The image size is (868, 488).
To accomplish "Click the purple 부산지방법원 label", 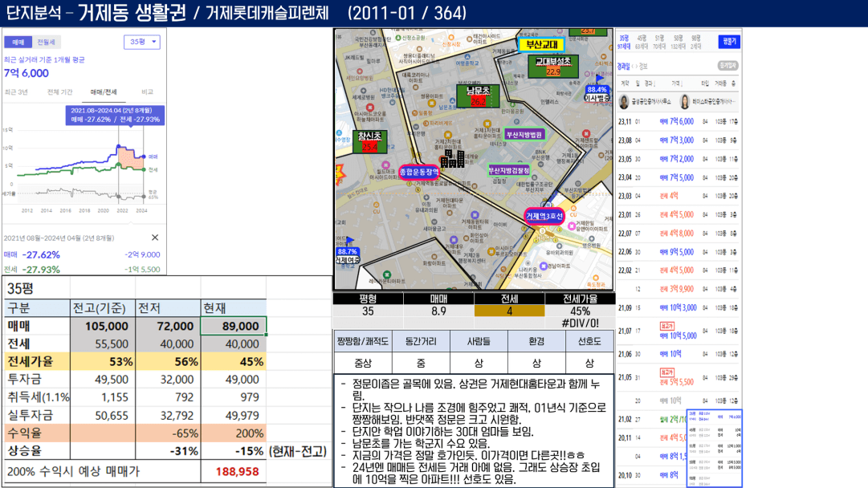I will pos(524,135).
